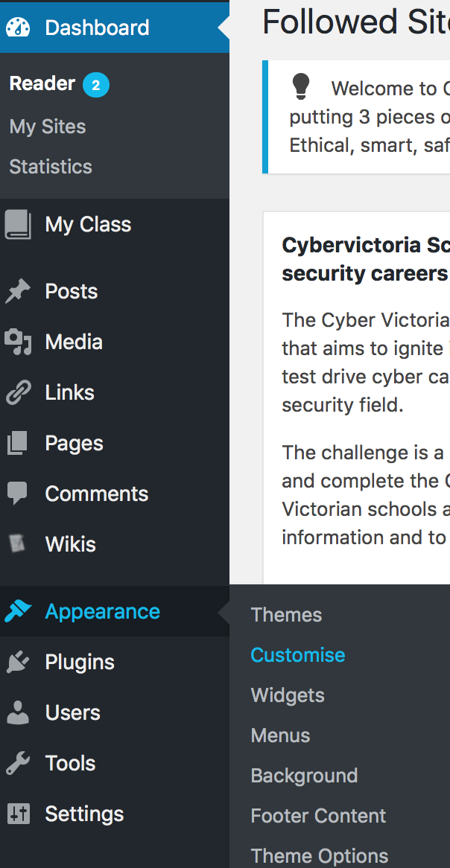Click the Plugins plug icon
The height and width of the screenshot is (868, 450).
coord(18,663)
